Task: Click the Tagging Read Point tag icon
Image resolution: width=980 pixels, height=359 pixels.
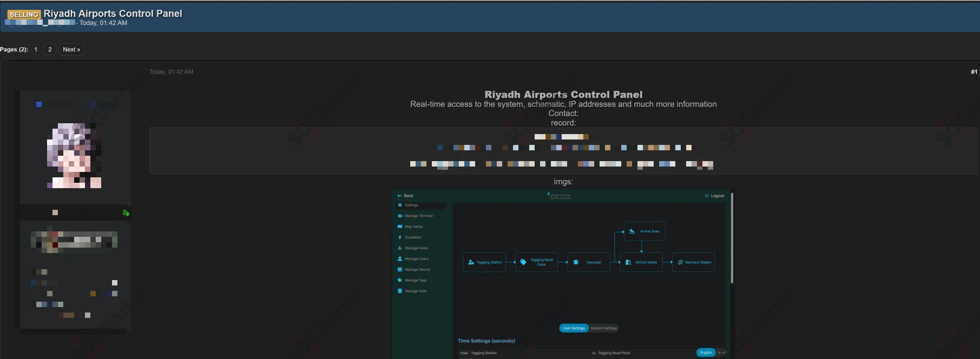Action: 523,262
